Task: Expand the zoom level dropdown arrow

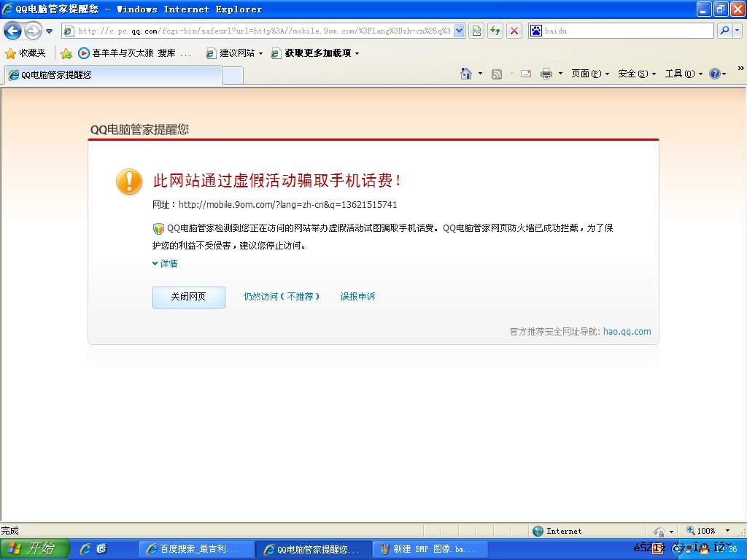Action: click(727, 531)
